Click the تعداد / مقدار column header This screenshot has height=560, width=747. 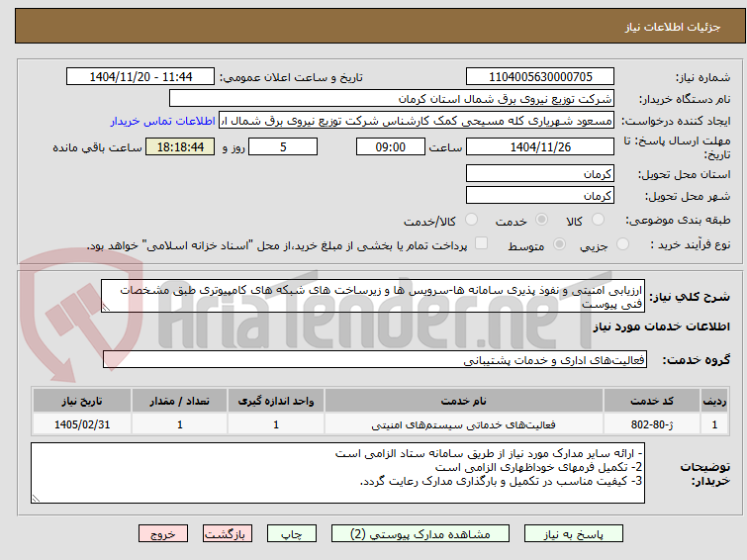(180, 401)
